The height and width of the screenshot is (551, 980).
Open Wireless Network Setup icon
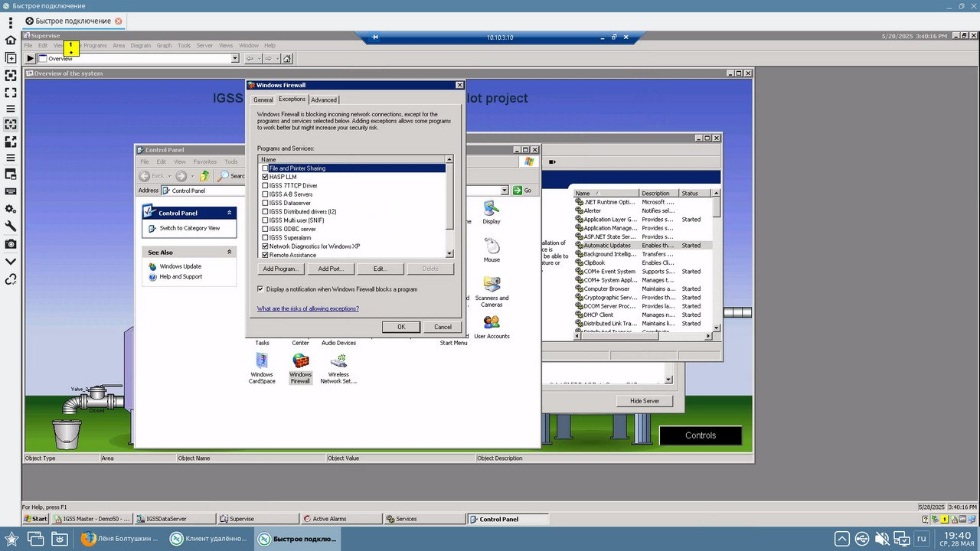coord(338,360)
